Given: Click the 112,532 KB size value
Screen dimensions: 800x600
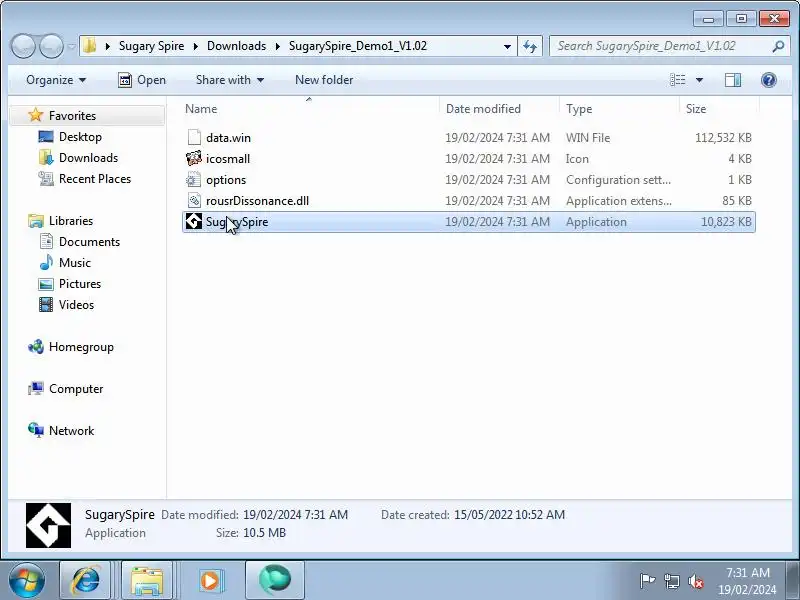Looking at the screenshot, I should click(723, 138).
